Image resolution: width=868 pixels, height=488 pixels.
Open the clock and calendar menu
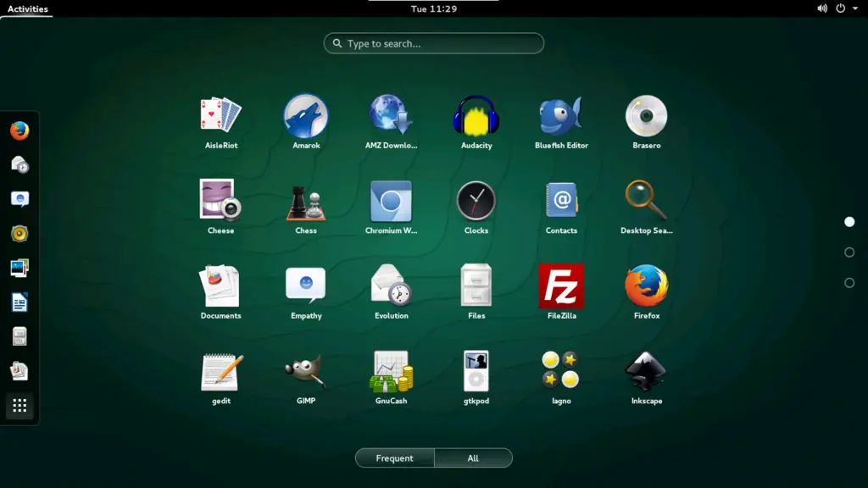coord(434,8)
